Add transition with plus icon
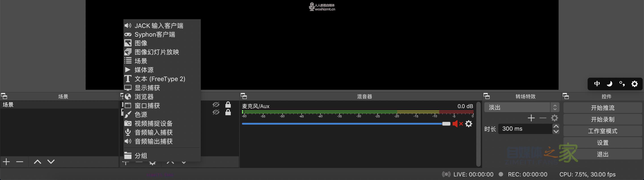Viewport: 644px width, 180px height. pyautogui.click(x=531, y=118)
